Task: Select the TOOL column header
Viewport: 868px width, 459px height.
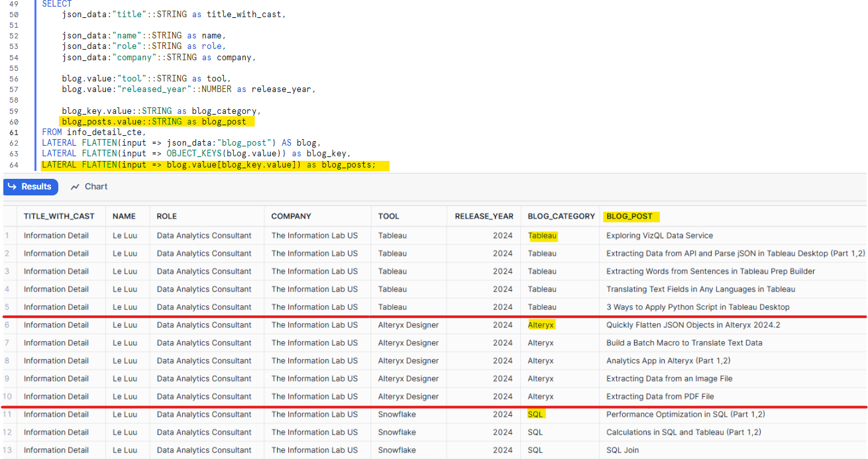Action: [x=389, y=216]
